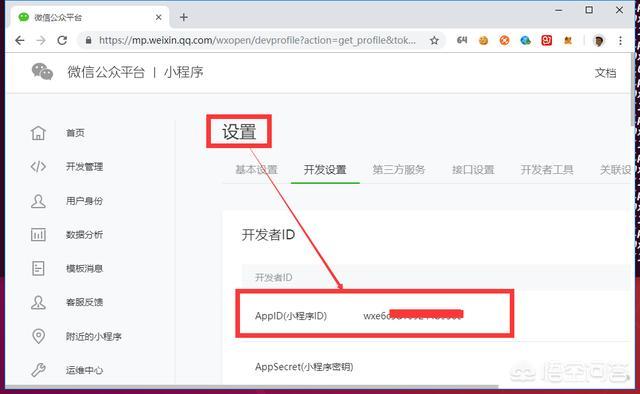Click the vertical scrollbar on right edge
Image resolution: width=640 pixels, height=394 pixels.
pyautogui.click(x=633, y=90)
